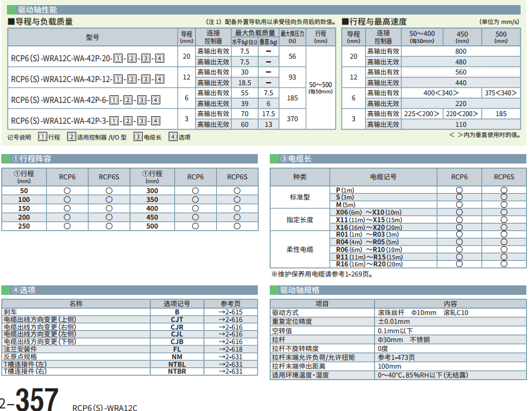532x411 pixels.
Task: Click the ③电缆长 section heading
Action: click(x=296, y=159)
